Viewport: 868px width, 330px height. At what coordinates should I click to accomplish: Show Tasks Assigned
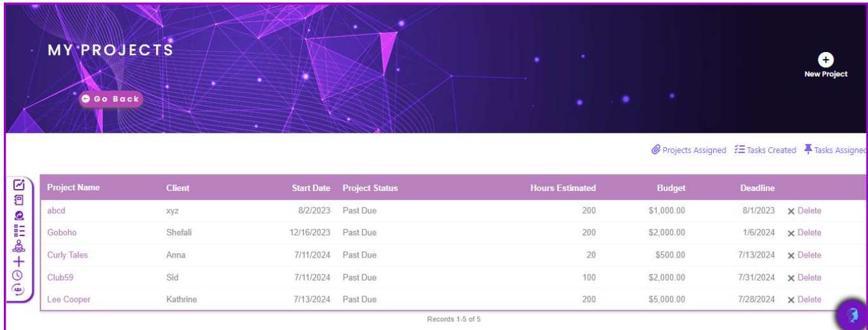(x=836, y=150)
